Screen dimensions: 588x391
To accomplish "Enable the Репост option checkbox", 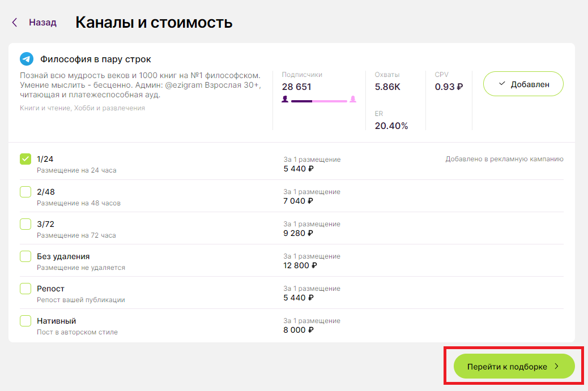I will click(x=25, y=288).
